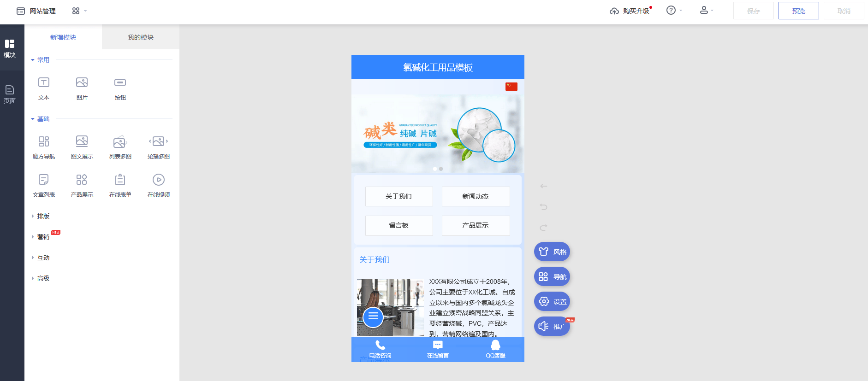
Task: Select the second carousel indicator dot
Action: [441, 169]
